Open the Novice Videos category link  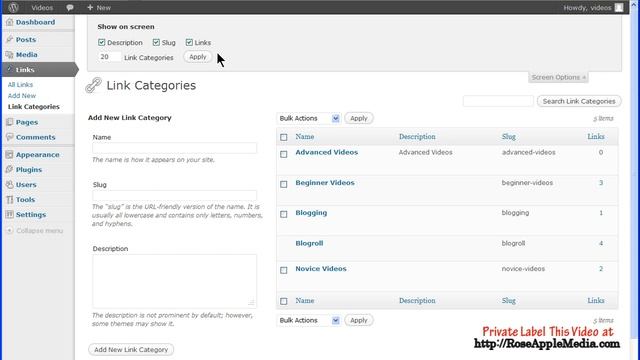tap(321, 269)
